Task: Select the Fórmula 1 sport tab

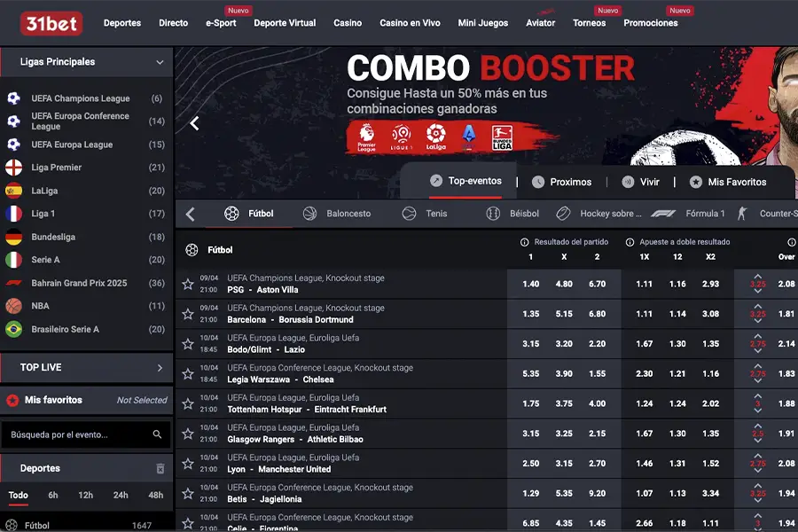Action: [688, 214]
